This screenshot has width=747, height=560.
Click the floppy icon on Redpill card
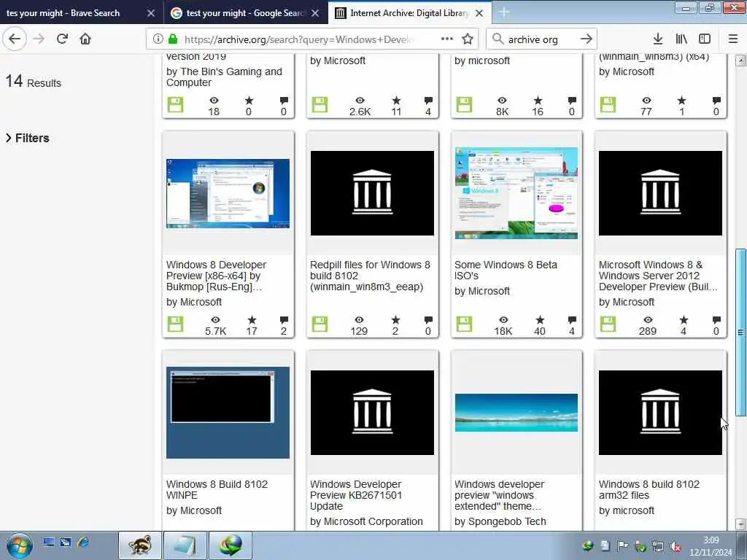coord(320,324)
